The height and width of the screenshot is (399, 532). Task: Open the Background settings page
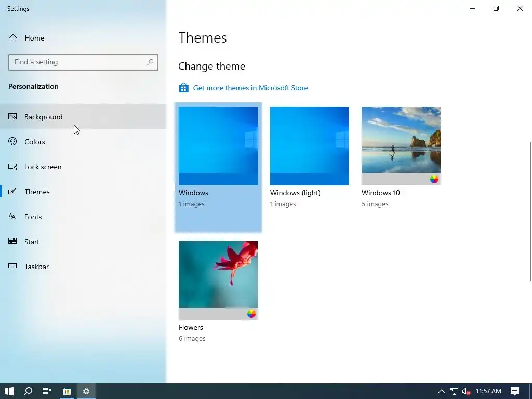click(83, 117)
